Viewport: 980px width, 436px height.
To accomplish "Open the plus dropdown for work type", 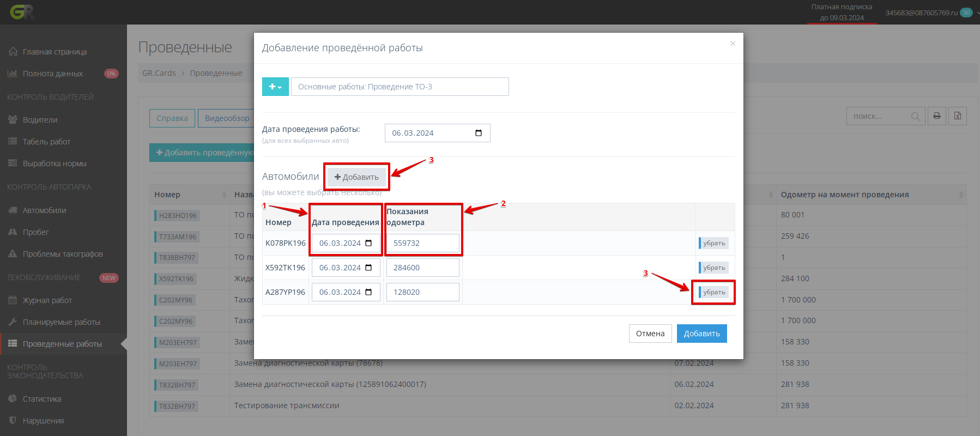I will point(275,87).
